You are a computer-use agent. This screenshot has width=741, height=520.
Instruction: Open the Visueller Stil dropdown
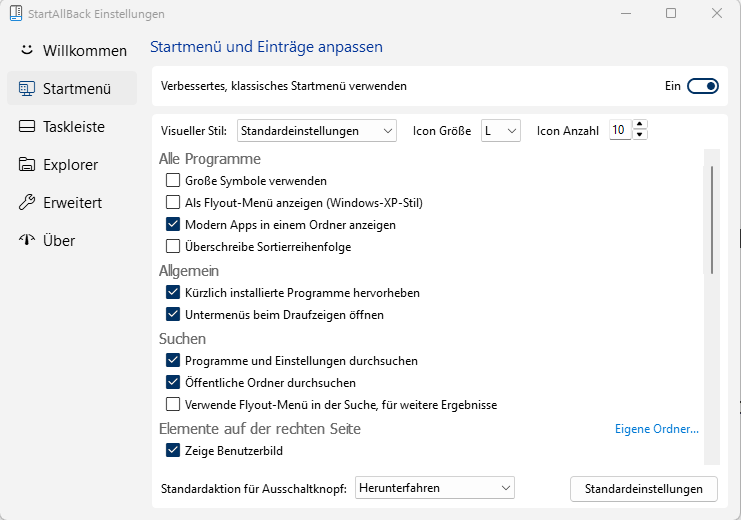click(318, 131)
